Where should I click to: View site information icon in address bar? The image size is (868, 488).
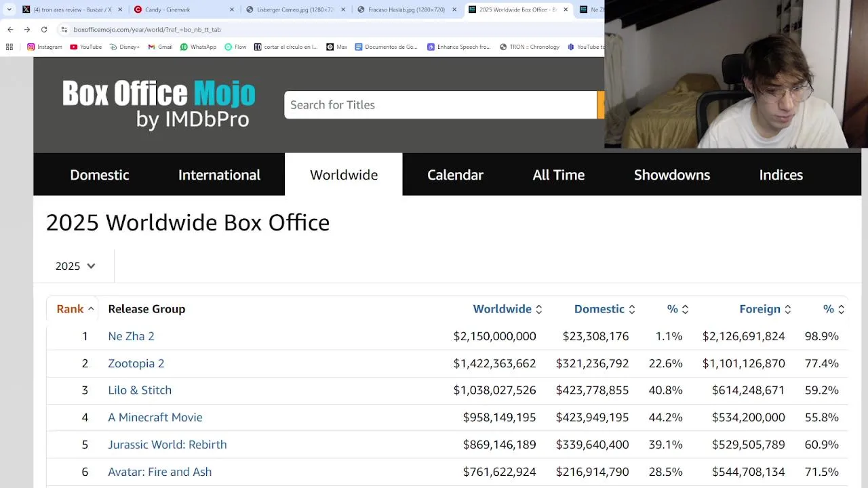tap(64, 29)
